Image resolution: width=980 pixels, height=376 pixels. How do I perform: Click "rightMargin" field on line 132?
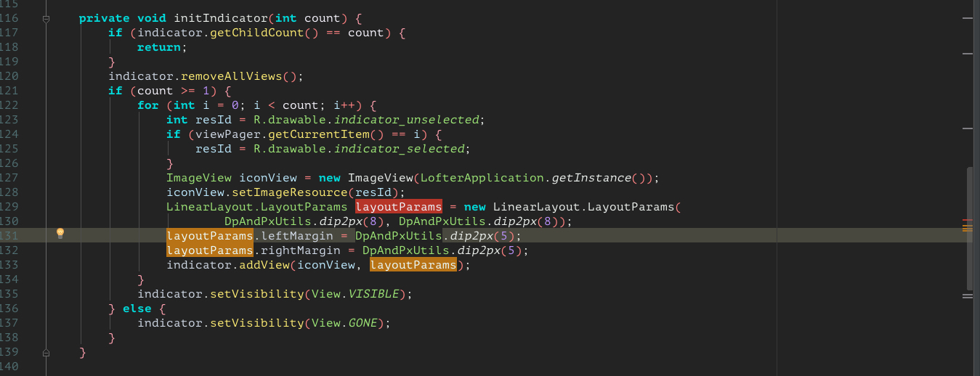tap(301, 250)
